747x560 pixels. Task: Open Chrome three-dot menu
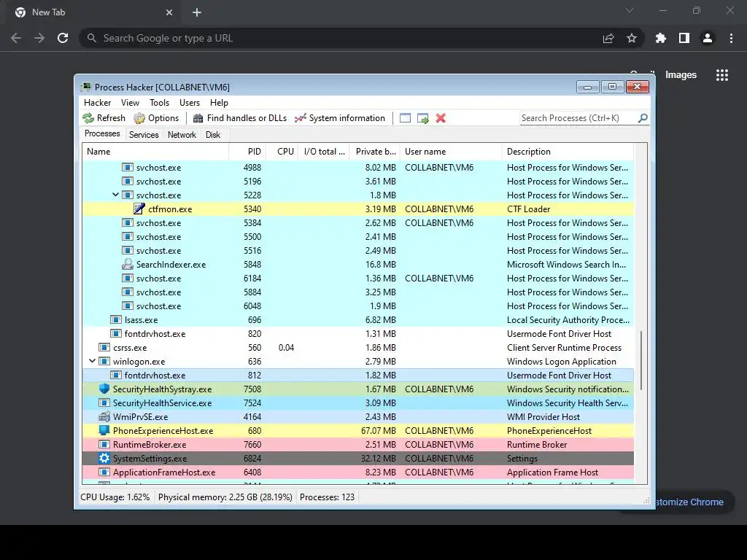(731, 38)
